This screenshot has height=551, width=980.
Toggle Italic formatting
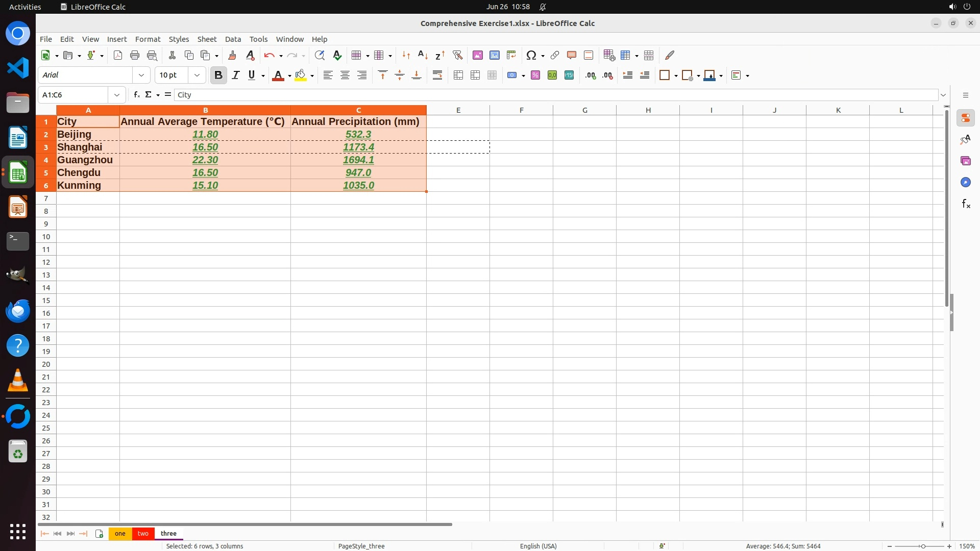[x=235, y=75]
